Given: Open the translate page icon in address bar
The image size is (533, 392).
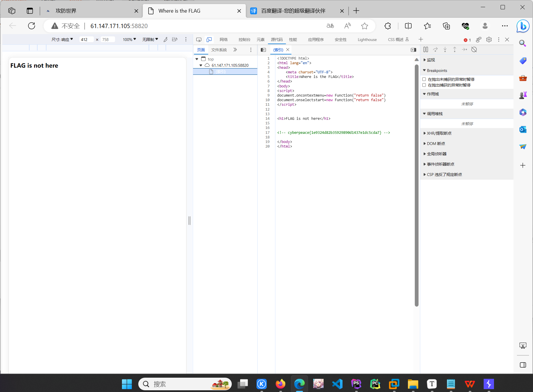Looking at the screenshot, I should 330,26.
